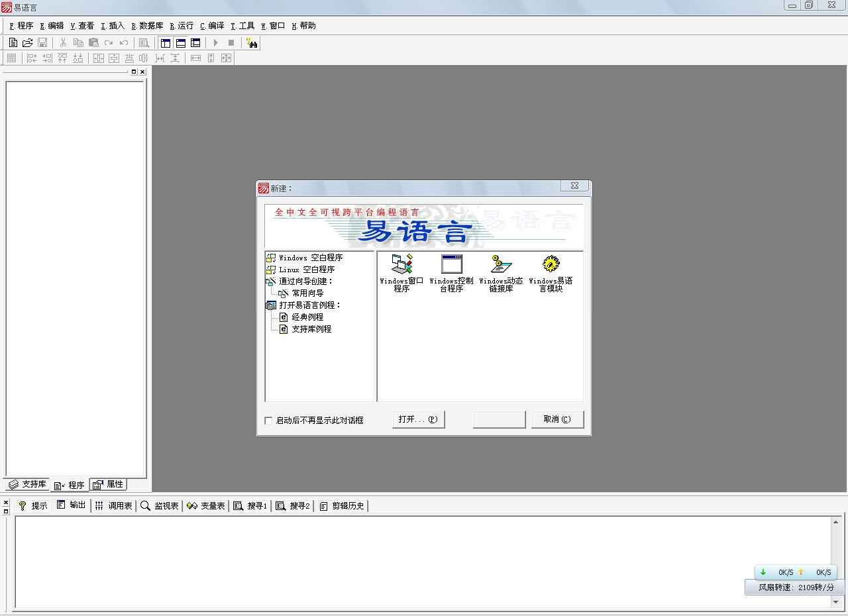Switch to the 输出 tab
Screen dimensions: 848x616
point(72,505)
